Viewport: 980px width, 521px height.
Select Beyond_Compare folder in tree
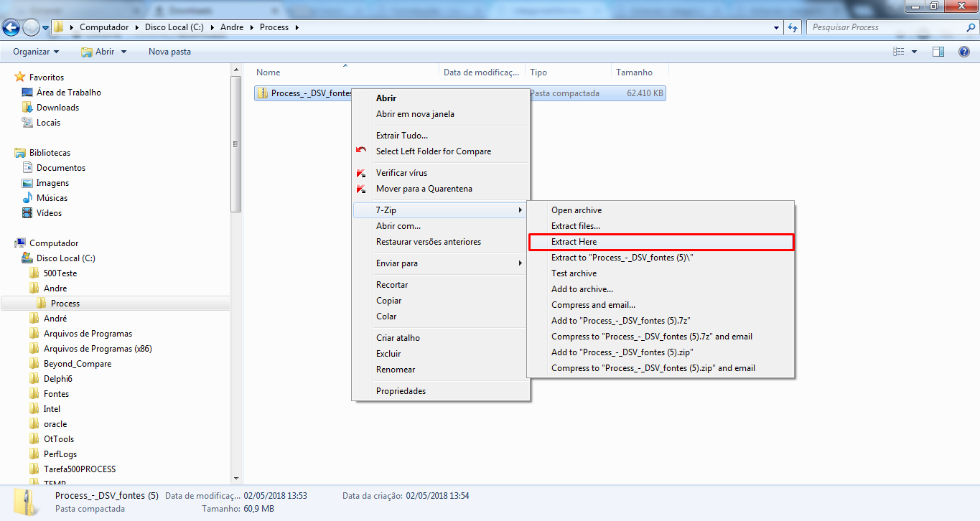click(78, 364)
